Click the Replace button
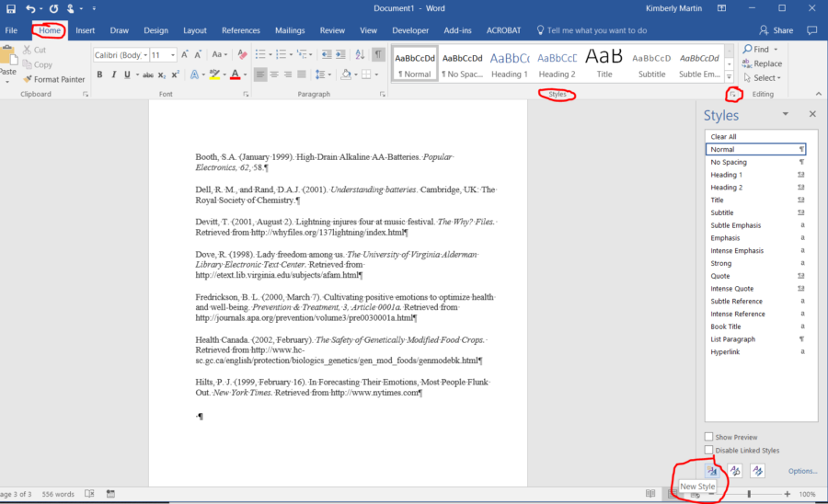828x504 pixels. tap(762, 63)
